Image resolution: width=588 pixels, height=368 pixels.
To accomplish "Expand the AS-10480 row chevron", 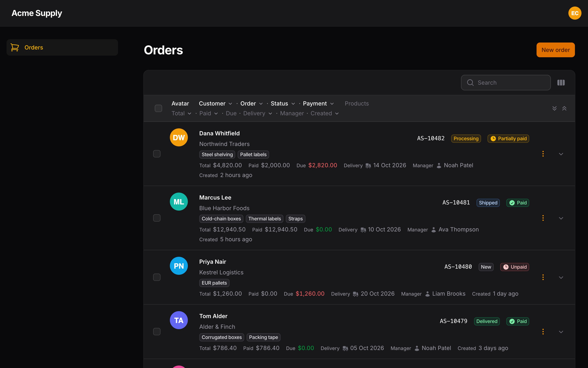I will coord(561,277).
